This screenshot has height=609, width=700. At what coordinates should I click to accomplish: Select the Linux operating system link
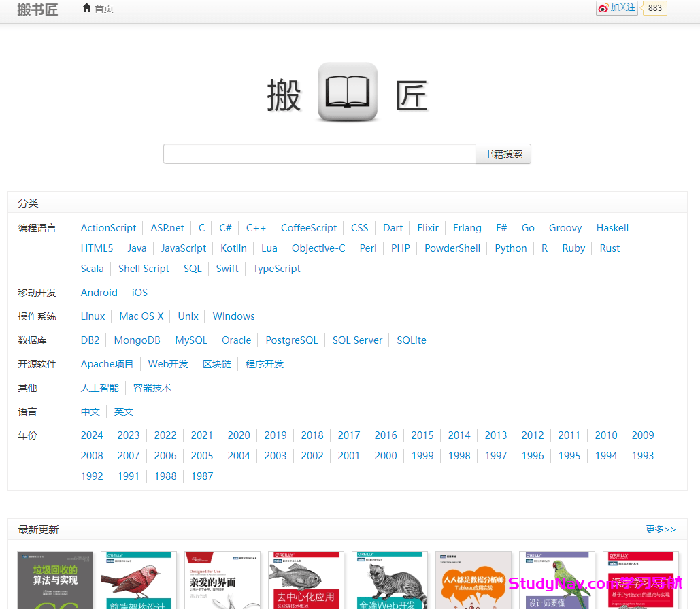93,316
